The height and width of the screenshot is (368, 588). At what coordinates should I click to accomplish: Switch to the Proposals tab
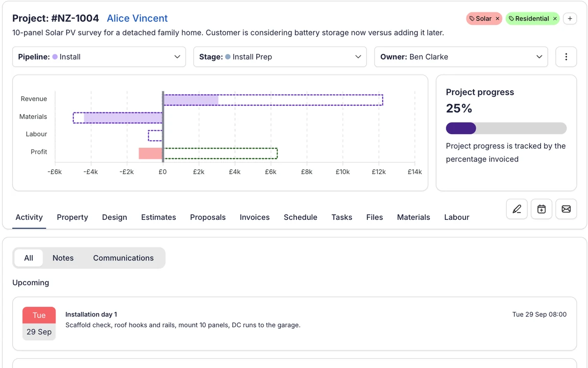208,217
